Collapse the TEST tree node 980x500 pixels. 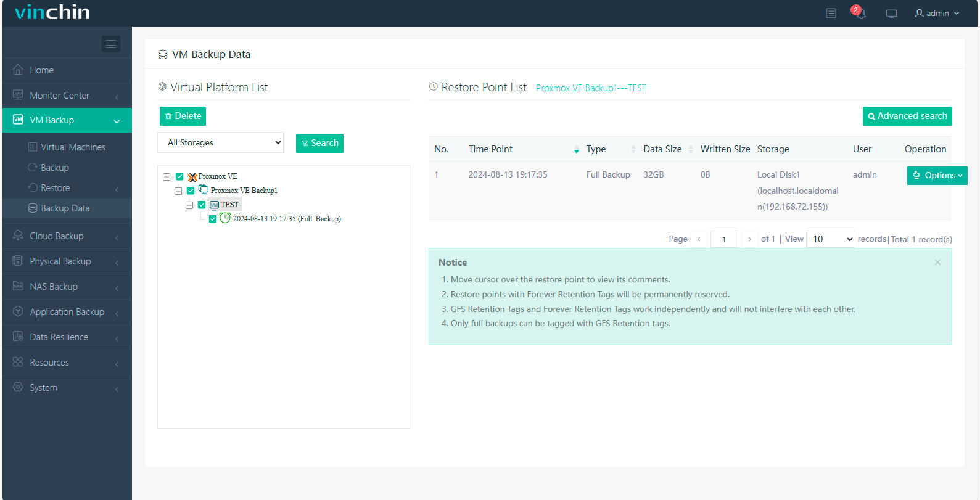point(189,205)
